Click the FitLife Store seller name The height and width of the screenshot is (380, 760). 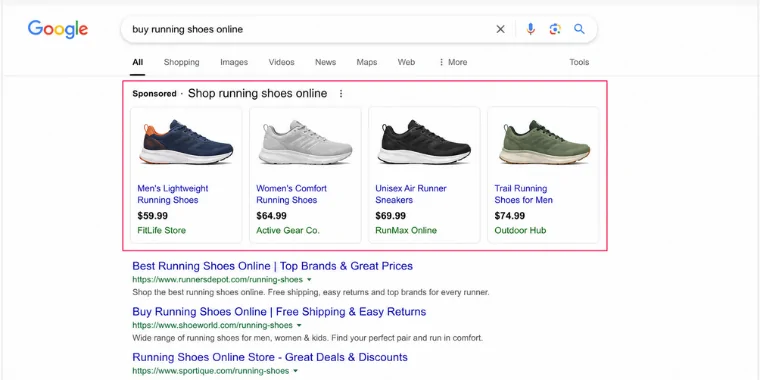tap(161, 230)
